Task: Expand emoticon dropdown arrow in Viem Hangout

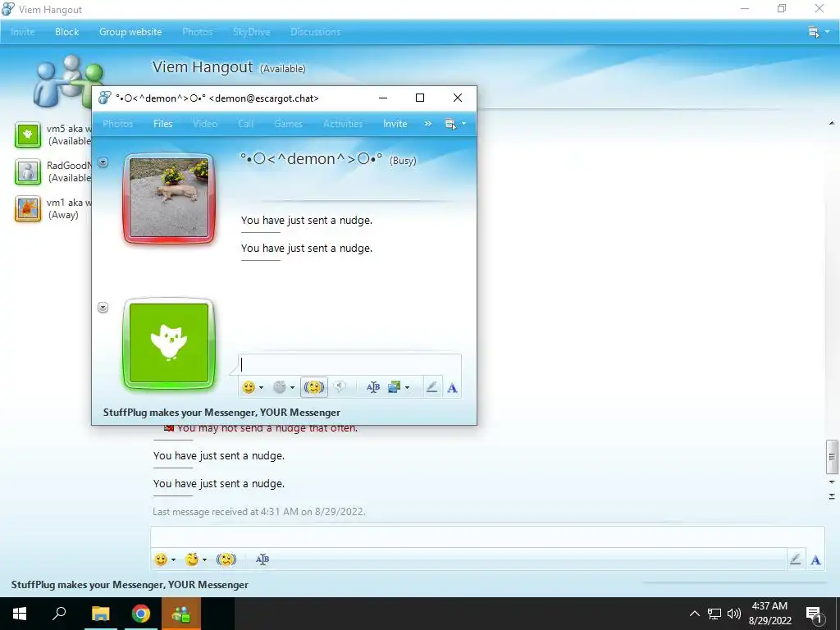Action: 173,559
